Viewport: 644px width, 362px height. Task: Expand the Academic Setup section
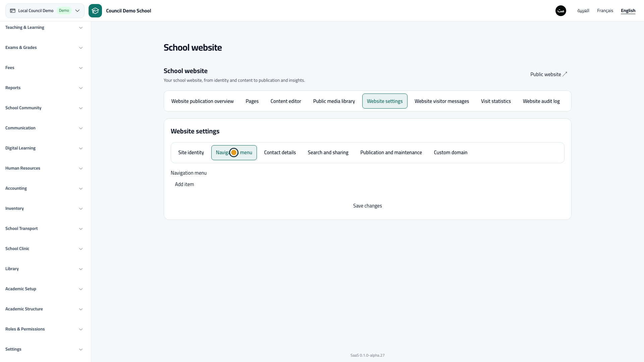click(44, 289)
